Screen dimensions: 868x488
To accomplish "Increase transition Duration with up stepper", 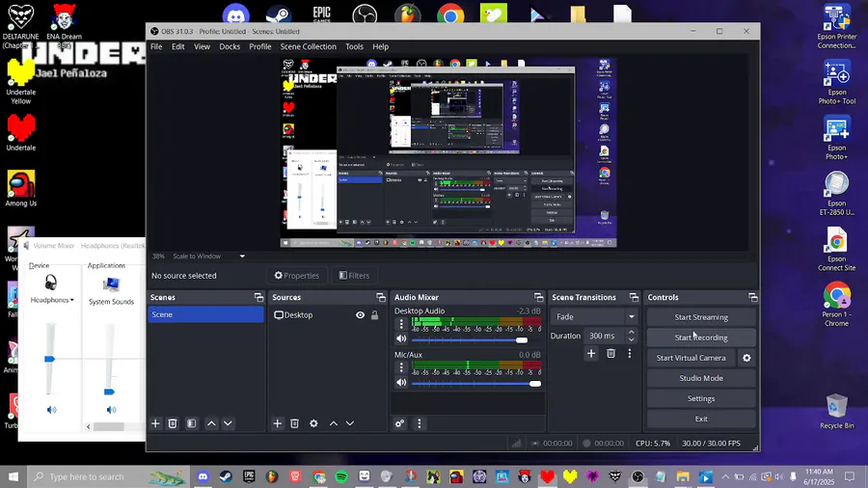I will (x=631, y=332).
